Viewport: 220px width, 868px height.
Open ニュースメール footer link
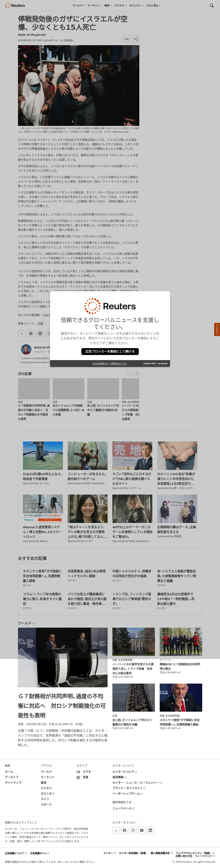tap(124, 808)
